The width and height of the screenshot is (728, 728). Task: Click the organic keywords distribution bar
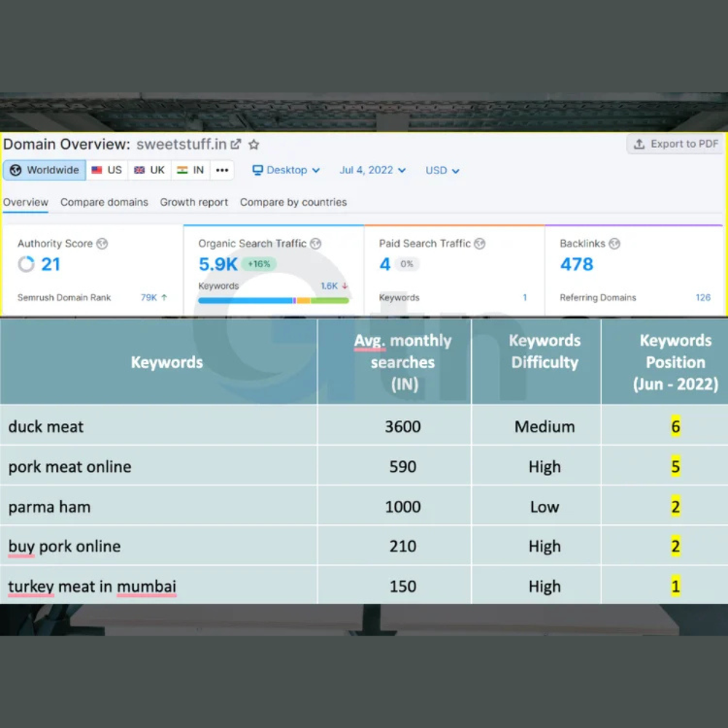click(x=273, y=300)
